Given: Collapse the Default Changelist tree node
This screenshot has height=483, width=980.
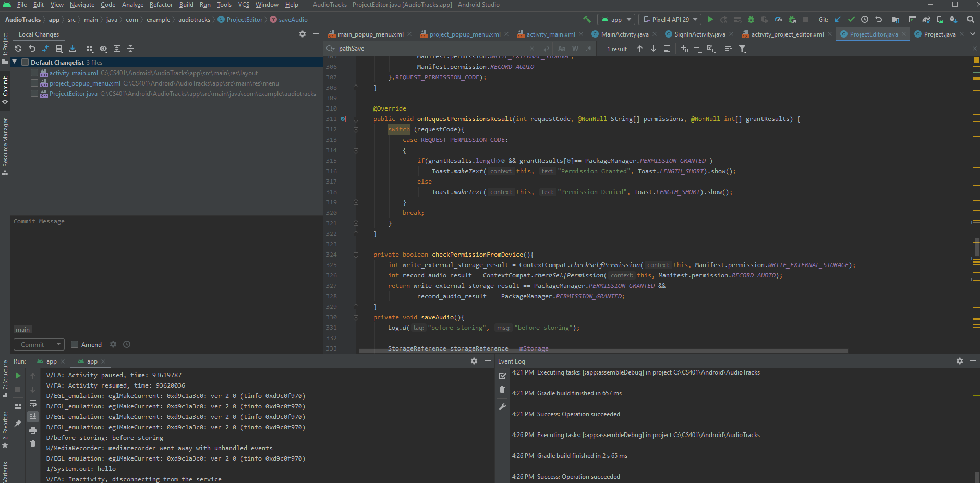Looking at the screenshot, I should (x=15, y=62).
